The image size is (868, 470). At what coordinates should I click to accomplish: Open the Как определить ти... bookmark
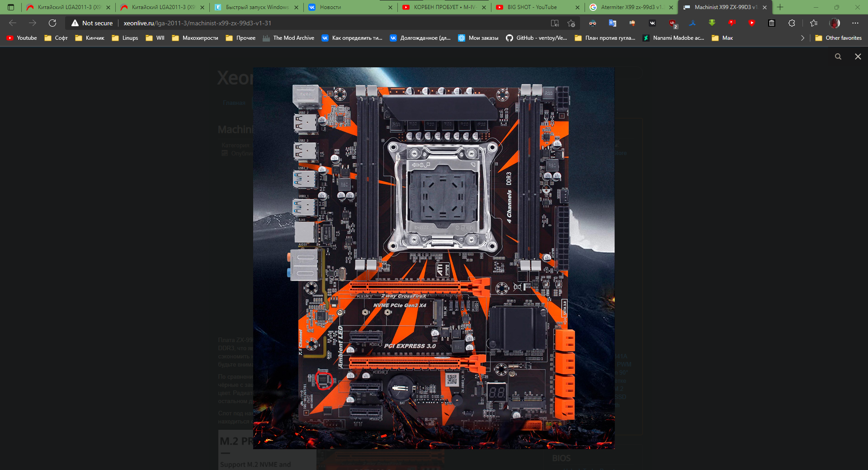(x=352, y=38)
